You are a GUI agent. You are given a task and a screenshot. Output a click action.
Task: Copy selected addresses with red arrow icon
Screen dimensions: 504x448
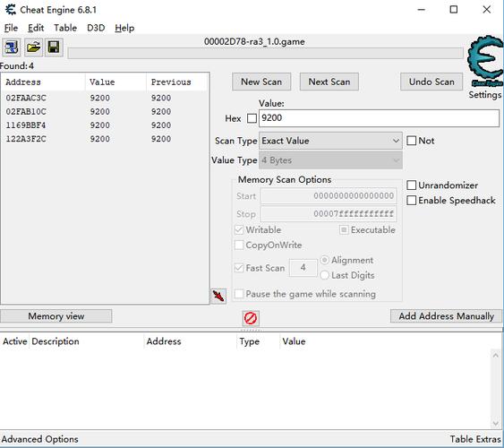pos(218,296)
